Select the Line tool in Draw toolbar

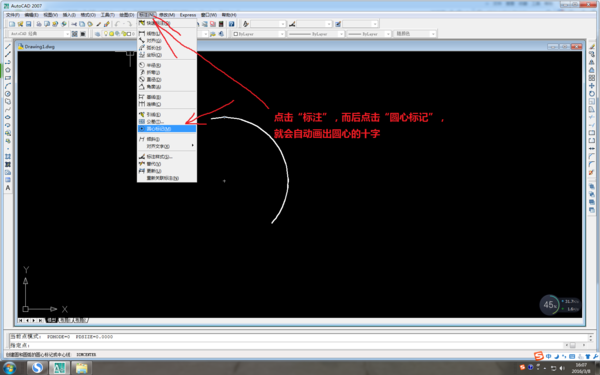pyautogui.click(x=8, y=46)
